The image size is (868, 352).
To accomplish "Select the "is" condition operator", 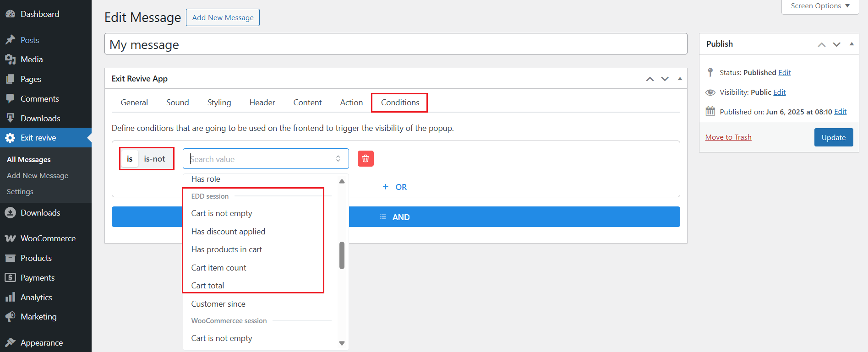I will pyautogui.click(x=130, y=159).
